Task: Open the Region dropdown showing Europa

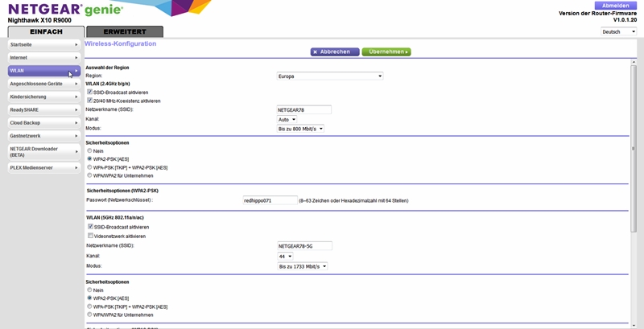Action: [x=329, y=76]
